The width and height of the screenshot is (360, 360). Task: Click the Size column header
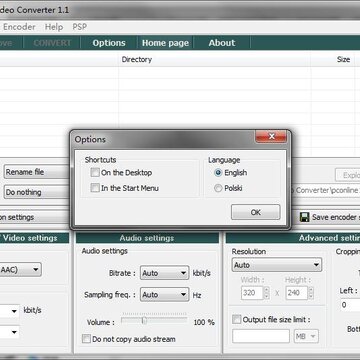tap(332, 60)
